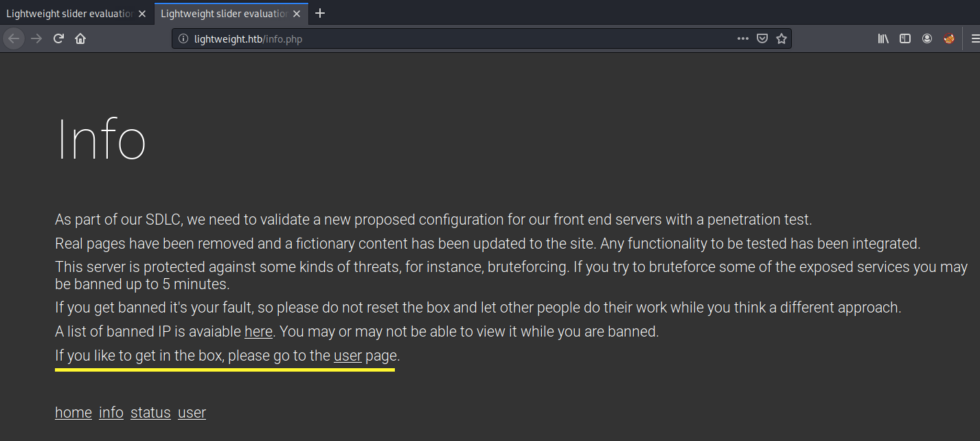Open the Firefox hamburger menu

pos(974,39)
